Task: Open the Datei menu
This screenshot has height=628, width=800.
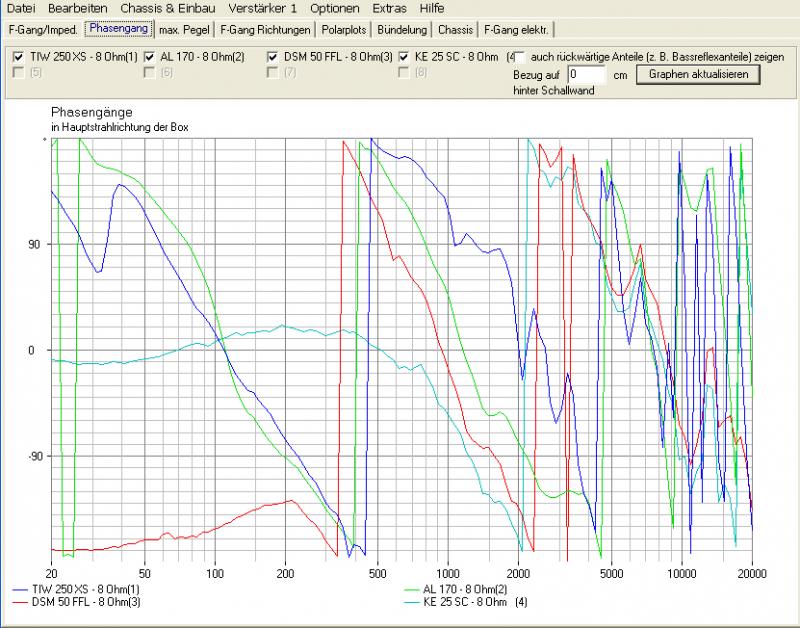Action: click(x=21, y=8)
